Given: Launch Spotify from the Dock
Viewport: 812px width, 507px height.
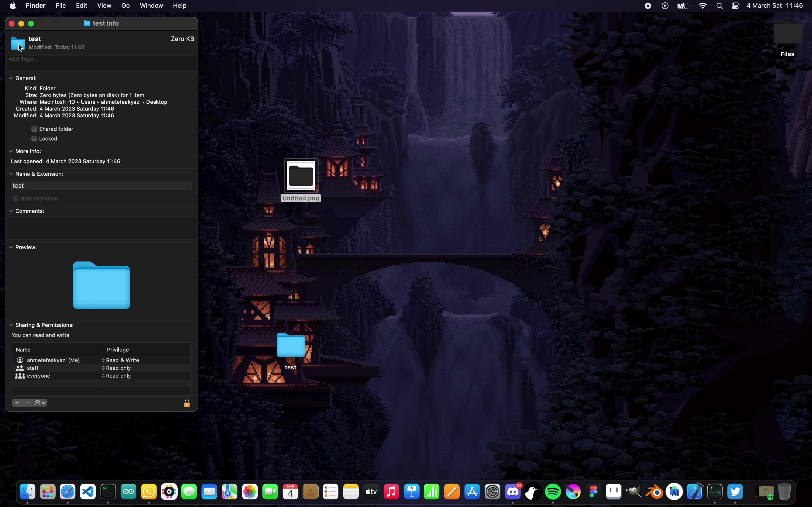Looking at the screenshot, I should point(553,492).
